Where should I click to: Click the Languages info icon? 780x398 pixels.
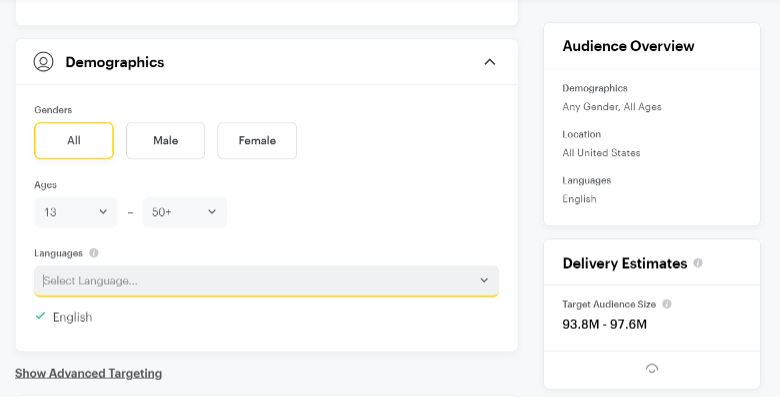click(x=94, y=253)
